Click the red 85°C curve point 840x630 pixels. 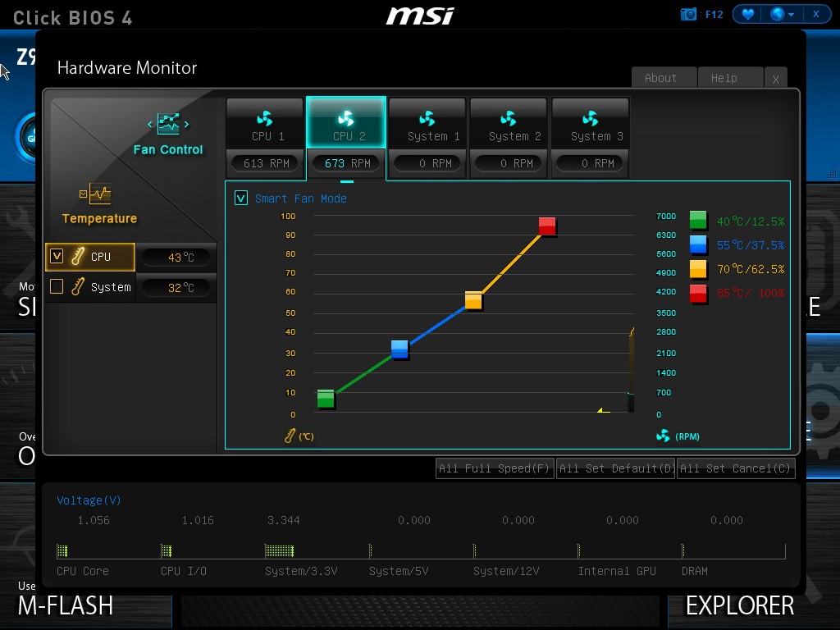coord(547,226)
